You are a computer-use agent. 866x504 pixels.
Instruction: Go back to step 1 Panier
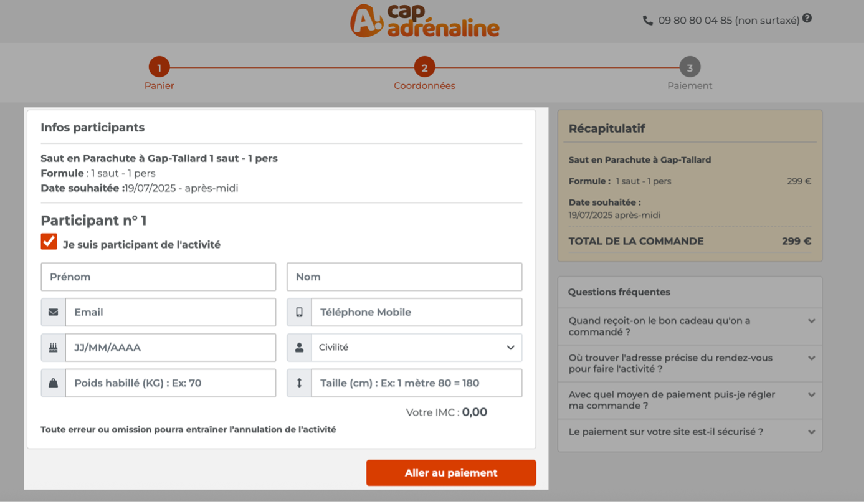(159, 74)
